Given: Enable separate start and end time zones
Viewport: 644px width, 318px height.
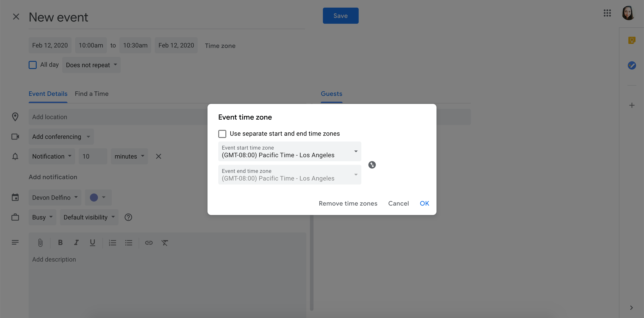Looking at the screenshot, I should [x=222, y=134].
